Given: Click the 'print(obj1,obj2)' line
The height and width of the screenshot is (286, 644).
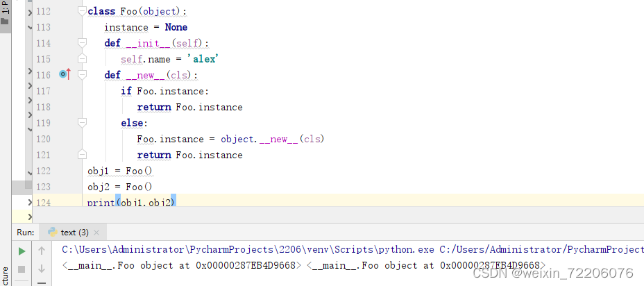Looking at the screenshot, I should pos(131,202).
